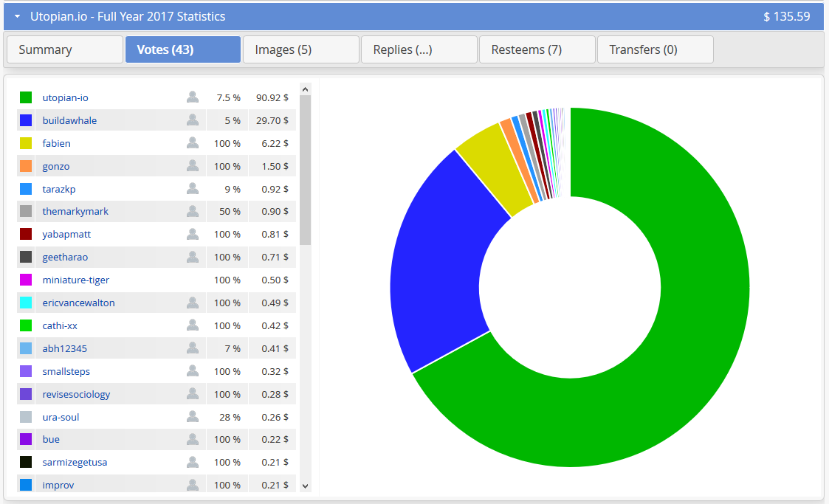Screen dimensions: 829x504
Task: Open the utopian-io voter link
Action: 65,97
